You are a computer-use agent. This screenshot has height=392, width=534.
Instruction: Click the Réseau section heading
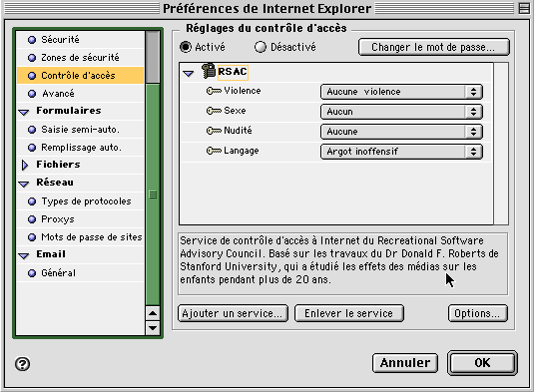pyautogui.click(x=55, y=183)
